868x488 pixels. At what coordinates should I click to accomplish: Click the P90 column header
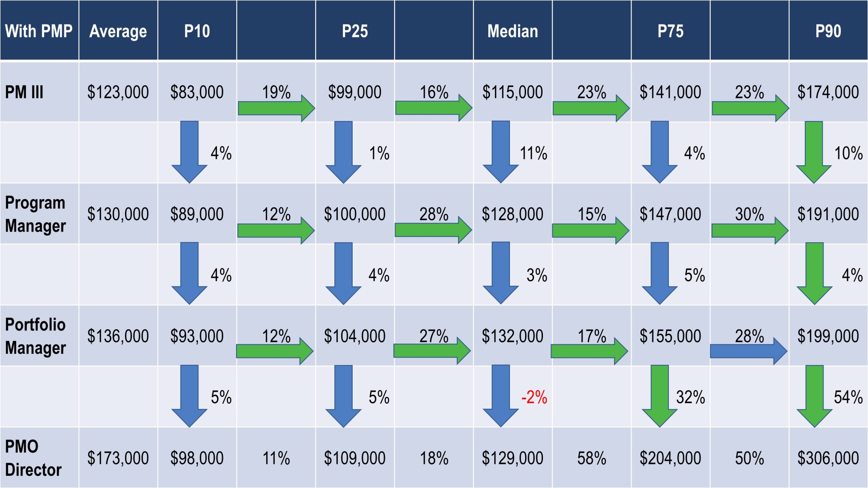pos(828,30)
